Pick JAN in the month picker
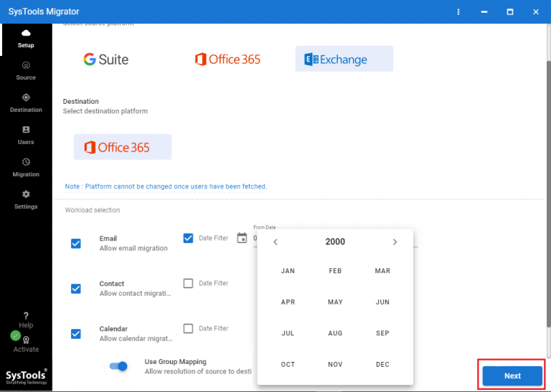The image size is (551, 392). [x=288, y=271]
